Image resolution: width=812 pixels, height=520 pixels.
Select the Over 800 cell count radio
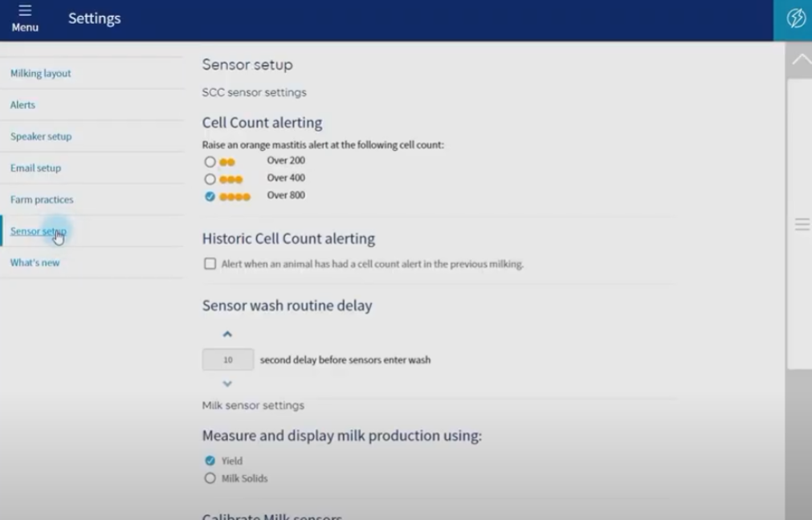pyautogui.click(x=210, y=197)
